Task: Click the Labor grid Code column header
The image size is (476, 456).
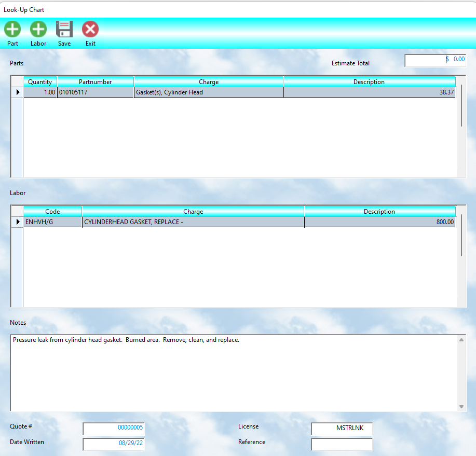Action: point(52,212)
